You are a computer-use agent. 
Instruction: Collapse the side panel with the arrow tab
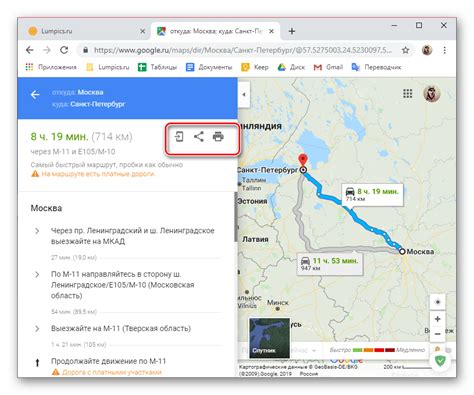(244, 94)
